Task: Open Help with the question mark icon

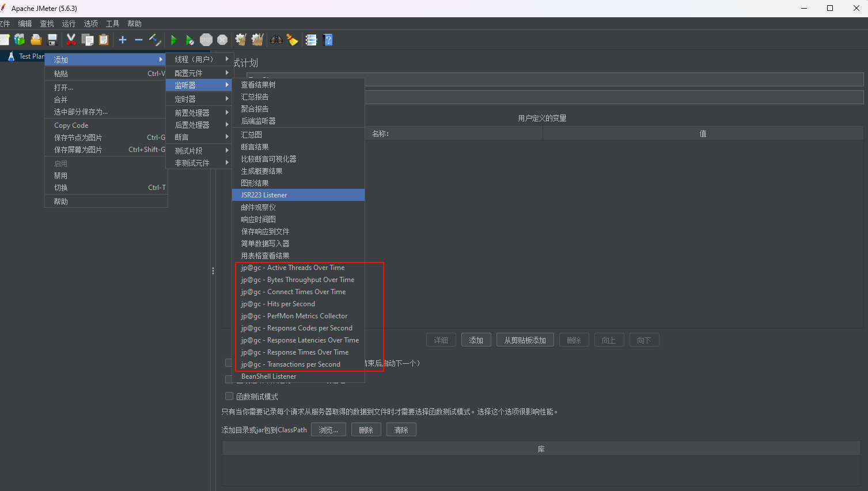Action: pos(328,40)
